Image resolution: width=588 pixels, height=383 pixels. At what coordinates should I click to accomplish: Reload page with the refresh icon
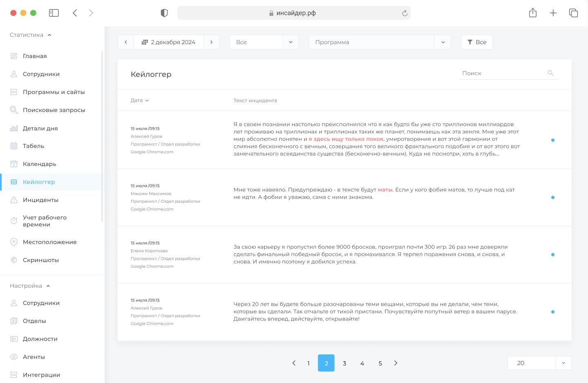point(405,13)
